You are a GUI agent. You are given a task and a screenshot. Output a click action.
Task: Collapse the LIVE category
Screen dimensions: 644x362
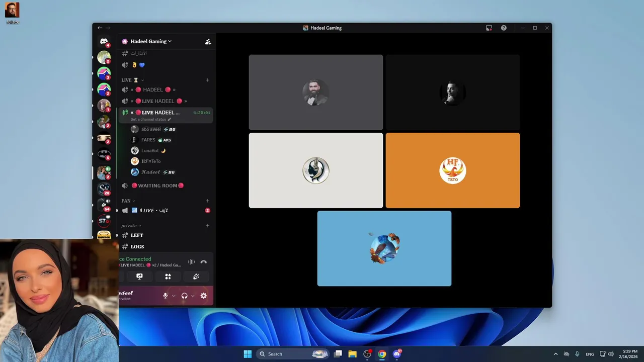pos(132,80)
